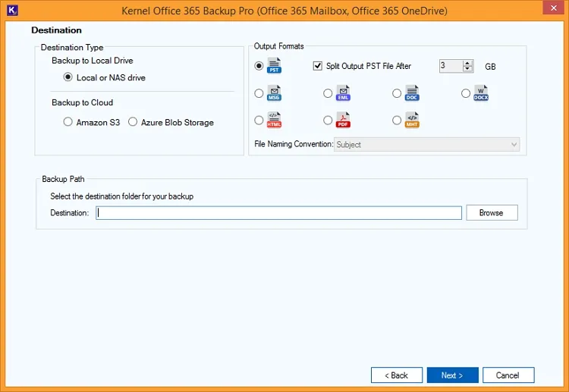This screenshot has width=569, height=392.
Task: Click the PST file format icon
Action: click(x=274, y=65)
